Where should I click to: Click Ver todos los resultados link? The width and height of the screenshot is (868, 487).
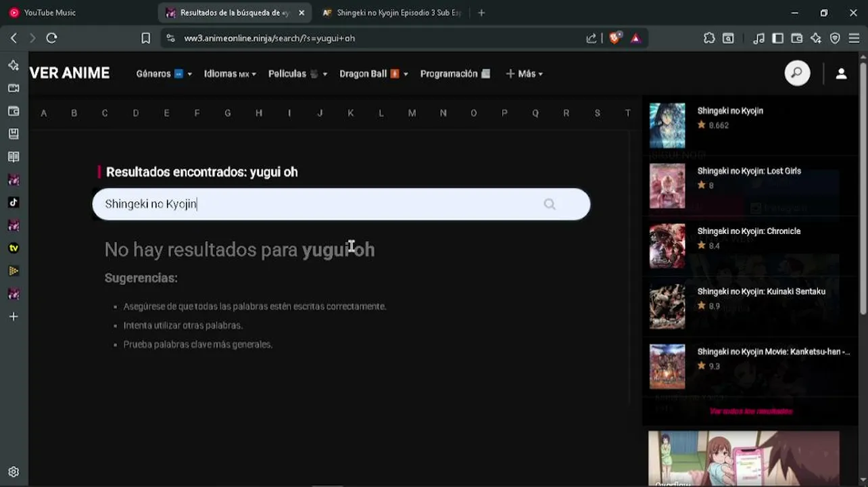(750, 411)
